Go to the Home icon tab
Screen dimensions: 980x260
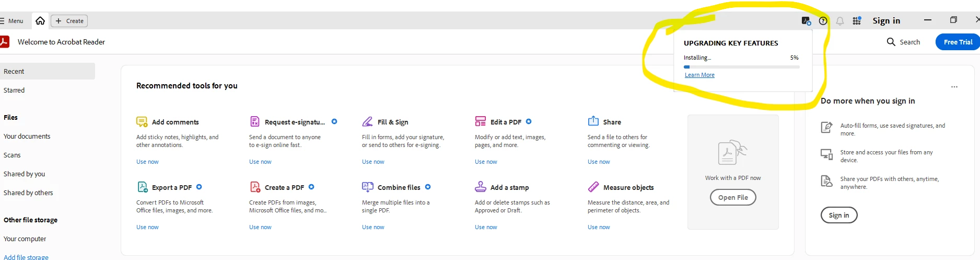click(x=40, y=21)
